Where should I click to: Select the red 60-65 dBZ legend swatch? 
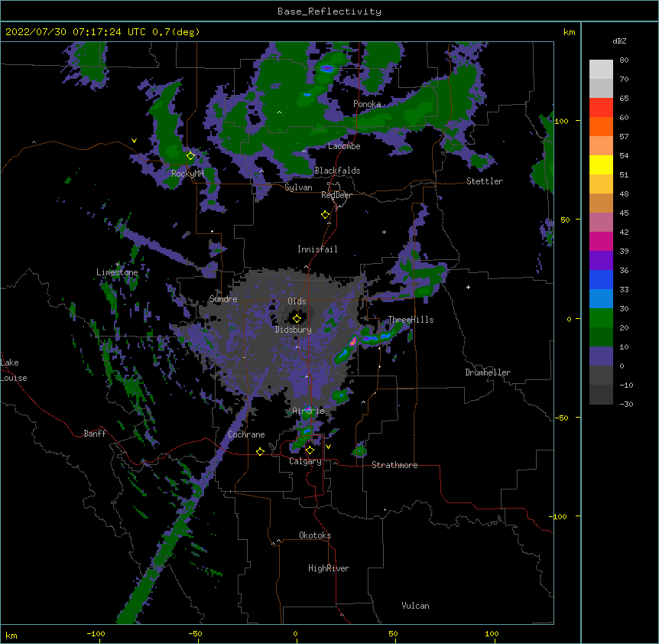point(601,108)
